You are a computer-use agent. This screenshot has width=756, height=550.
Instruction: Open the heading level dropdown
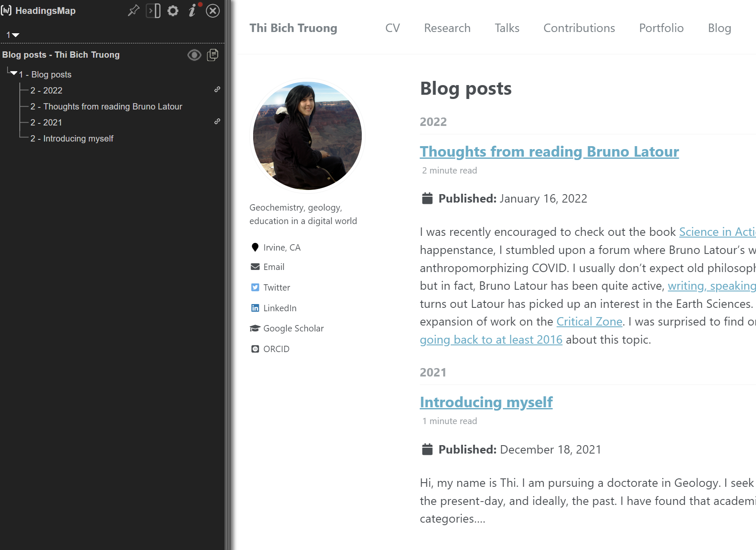[13, 35]
